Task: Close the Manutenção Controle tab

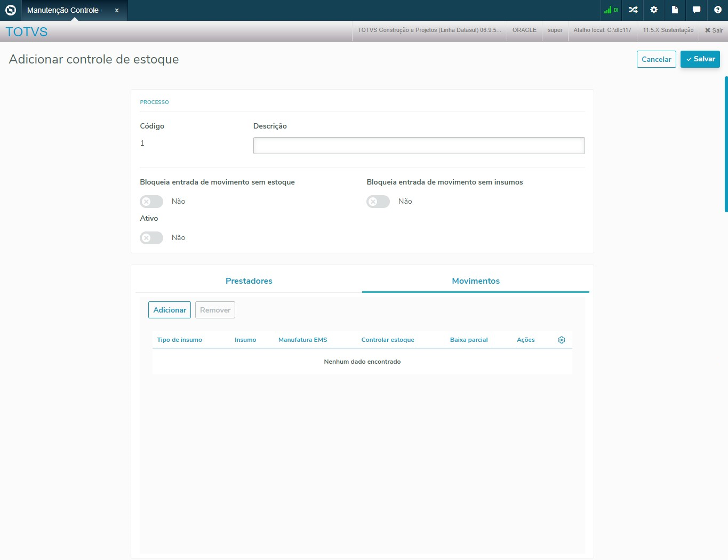Action: click(117, 10)
